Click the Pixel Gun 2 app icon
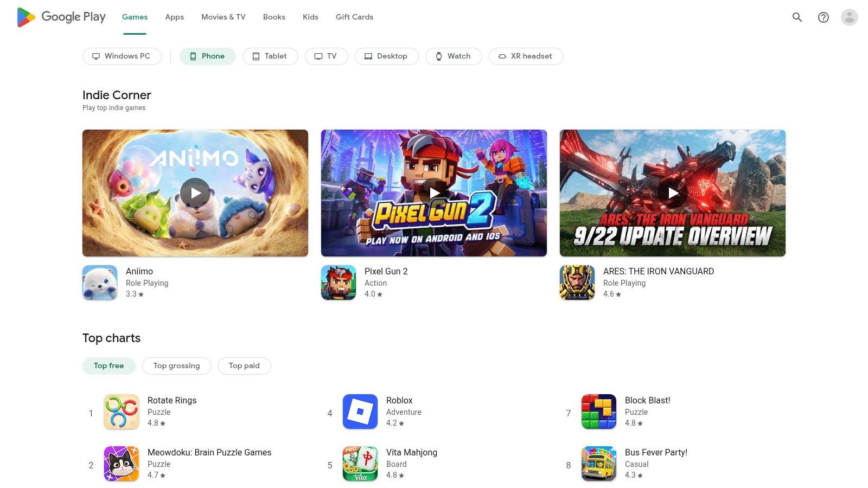The width and height of the screenshot is (868, 488). pyautogui.click(x=339, y=282)
